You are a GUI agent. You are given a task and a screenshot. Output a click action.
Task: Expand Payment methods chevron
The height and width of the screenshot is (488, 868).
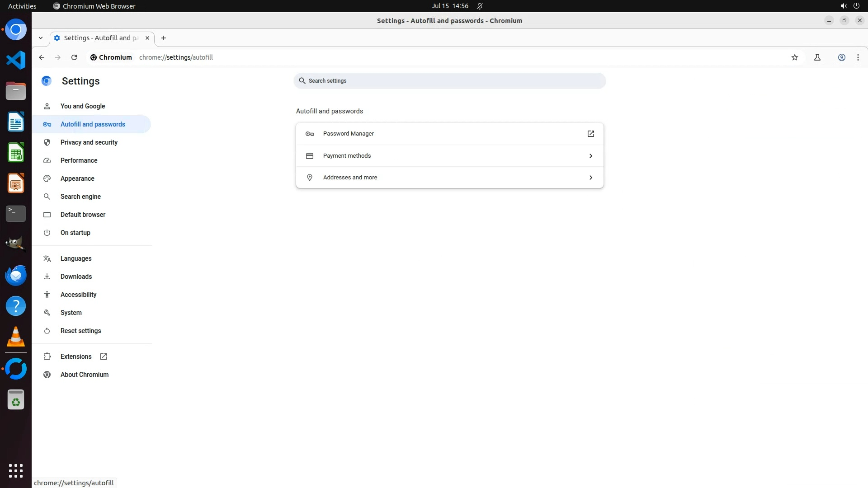pyautogui.click(x=590, y=156)
